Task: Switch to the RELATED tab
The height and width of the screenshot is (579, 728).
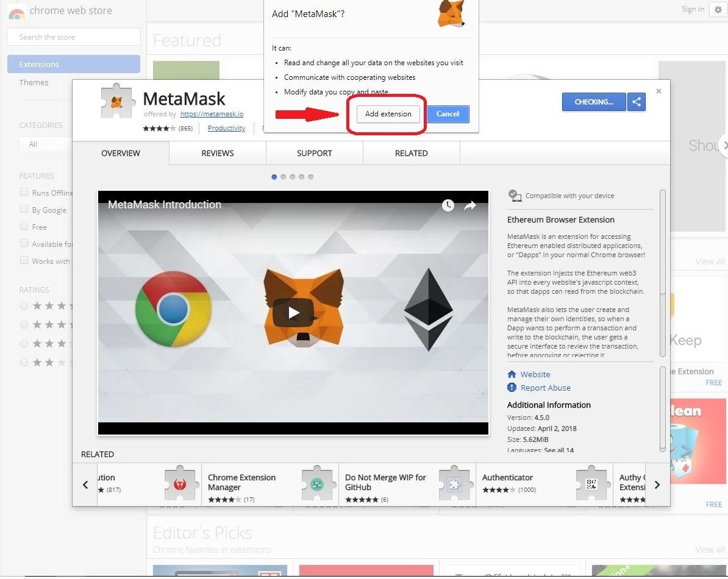Action: pyautogui.click(x=412, y=153)
